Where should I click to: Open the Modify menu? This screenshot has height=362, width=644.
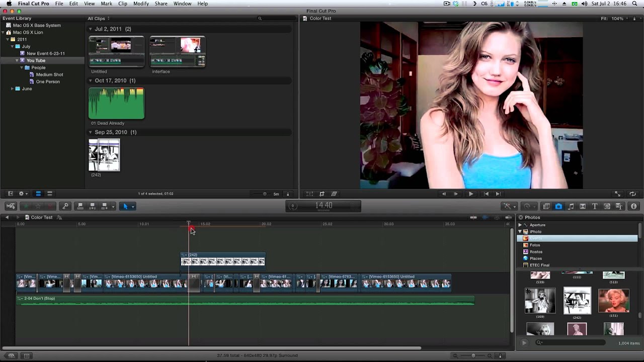(141, 4)
